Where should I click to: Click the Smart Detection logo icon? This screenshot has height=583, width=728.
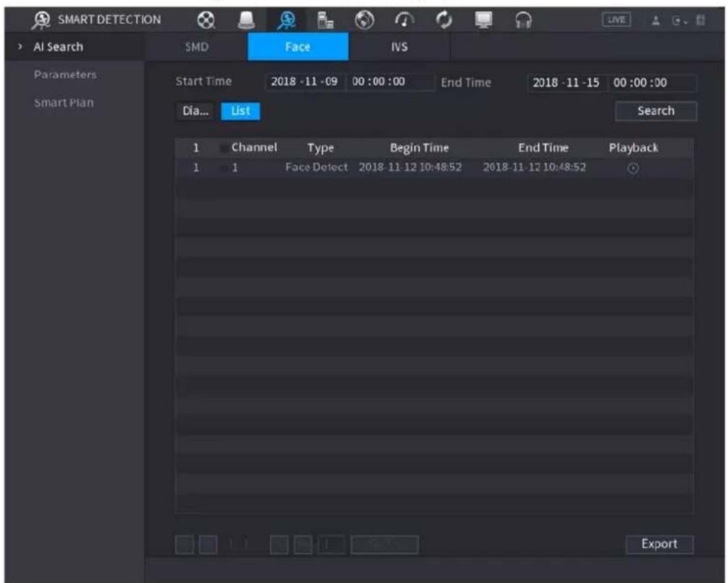click(x=41, y=20)
